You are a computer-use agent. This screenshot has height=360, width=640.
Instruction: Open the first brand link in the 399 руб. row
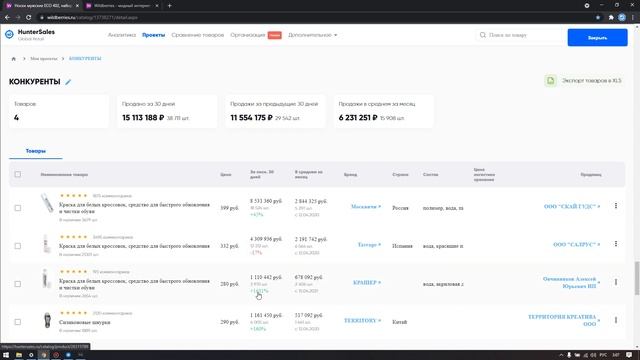coord(366,207)
